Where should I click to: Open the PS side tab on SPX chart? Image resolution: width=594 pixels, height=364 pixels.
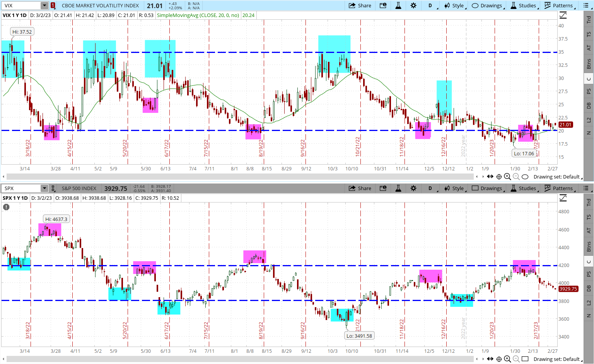(x=589, y=274)
